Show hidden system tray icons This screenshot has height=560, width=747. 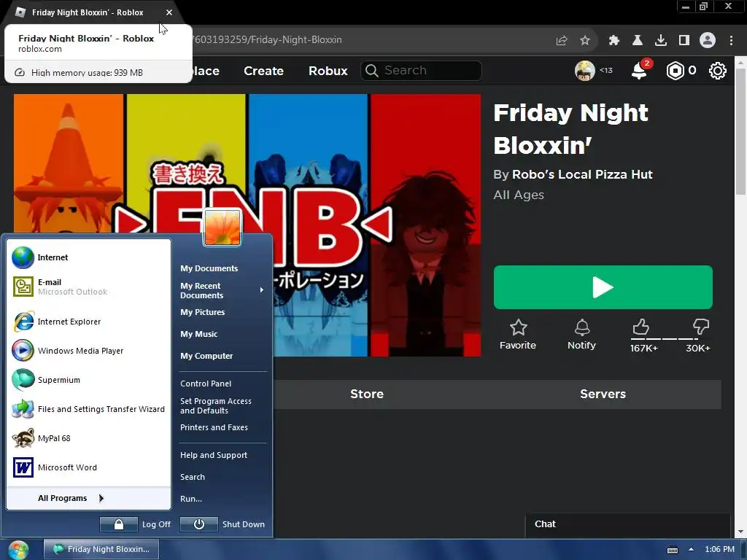(x=691, y=550)
